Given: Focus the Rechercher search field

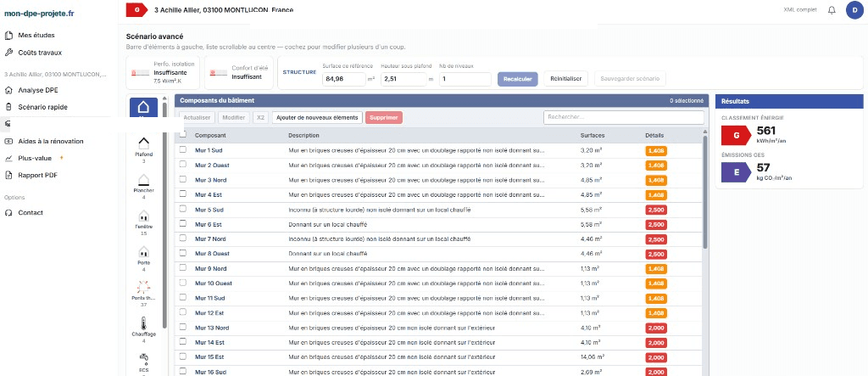Looking at the screenshot, I should point(624,118).
